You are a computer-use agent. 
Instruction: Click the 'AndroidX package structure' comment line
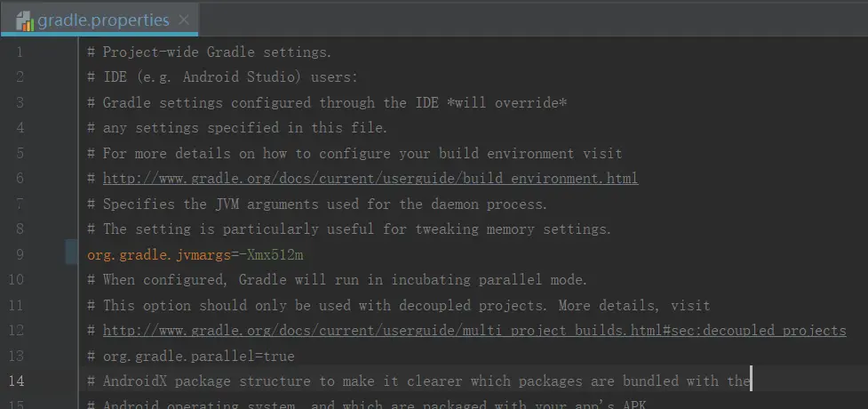tap(418, 381)
